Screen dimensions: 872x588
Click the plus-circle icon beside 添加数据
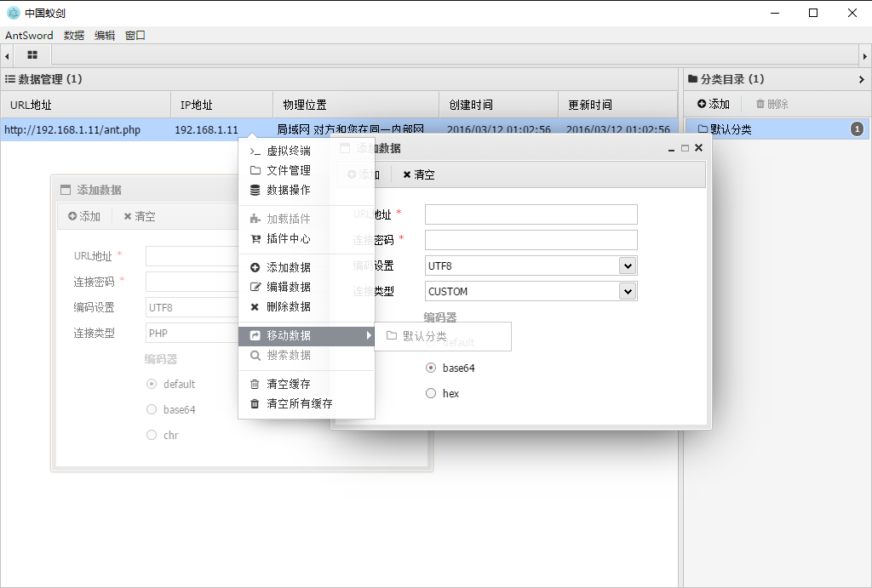point(255,268)
